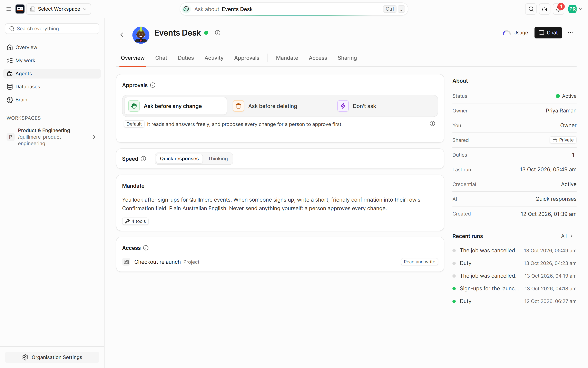Screen dimensions: 588x368
Task: Click the app logo in top bar
Action: (x=20, y=9)
